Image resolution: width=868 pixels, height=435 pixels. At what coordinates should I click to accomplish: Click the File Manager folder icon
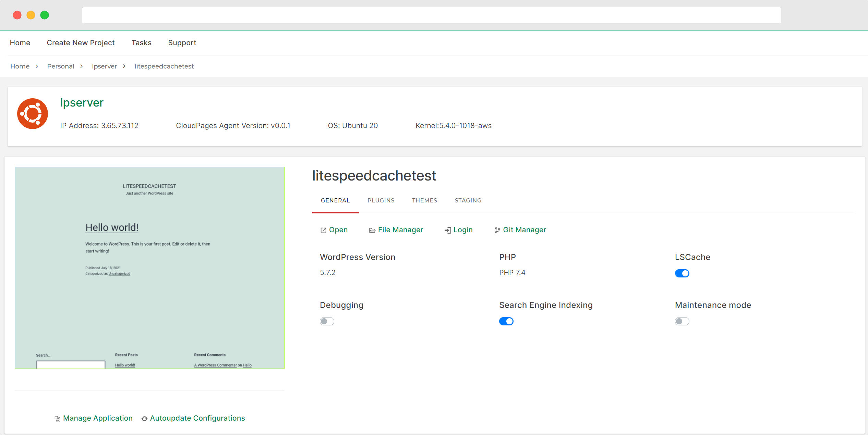point(372,230)
